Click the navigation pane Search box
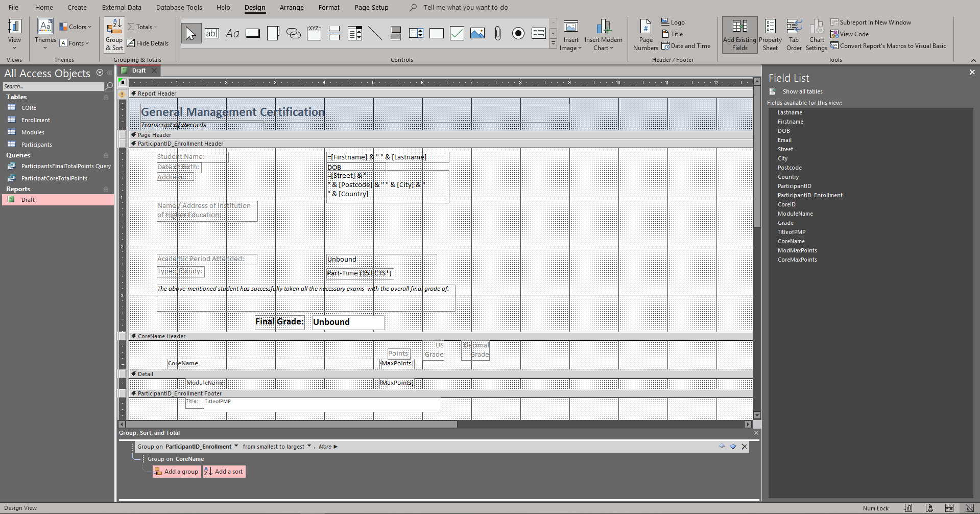 (x=53, y=86)
